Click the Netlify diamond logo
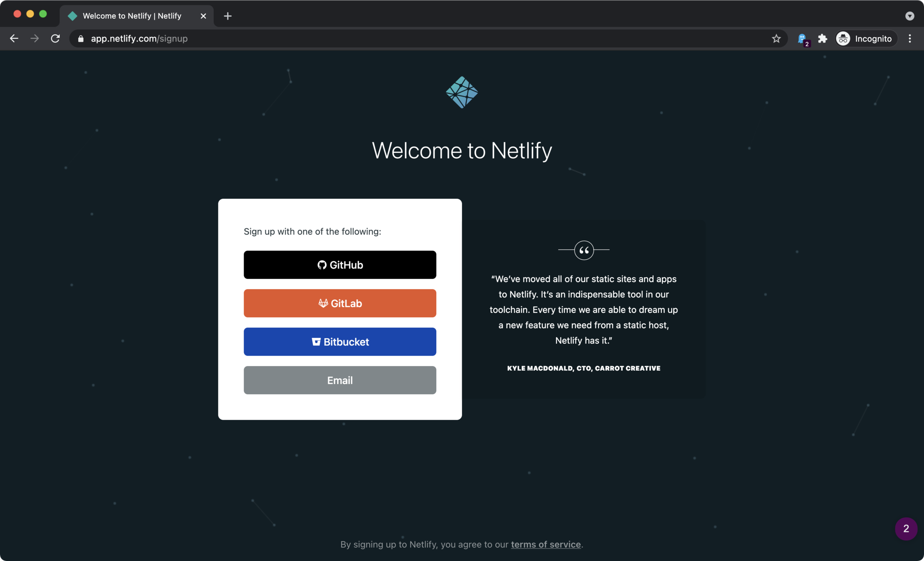The width and height of the screenshot is (924, 561). coord(462,92)
